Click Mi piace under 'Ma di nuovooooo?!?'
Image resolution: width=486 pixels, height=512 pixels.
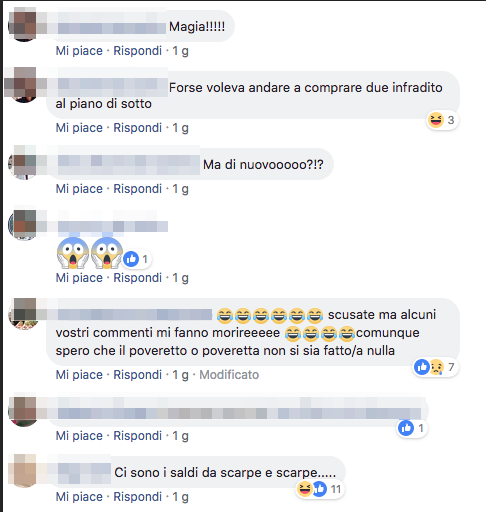click(x=79, y=189)
